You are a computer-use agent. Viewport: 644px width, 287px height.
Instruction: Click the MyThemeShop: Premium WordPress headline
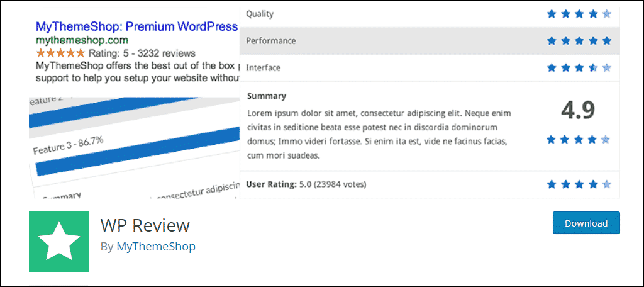pos(136,27)
